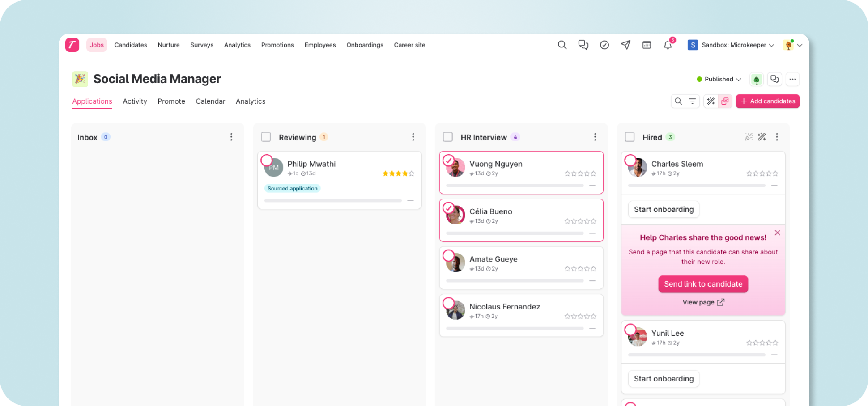Viewport: 868px width, 406px height.
Task: Search applications with board magnifier icon
Action: (678, 101)
